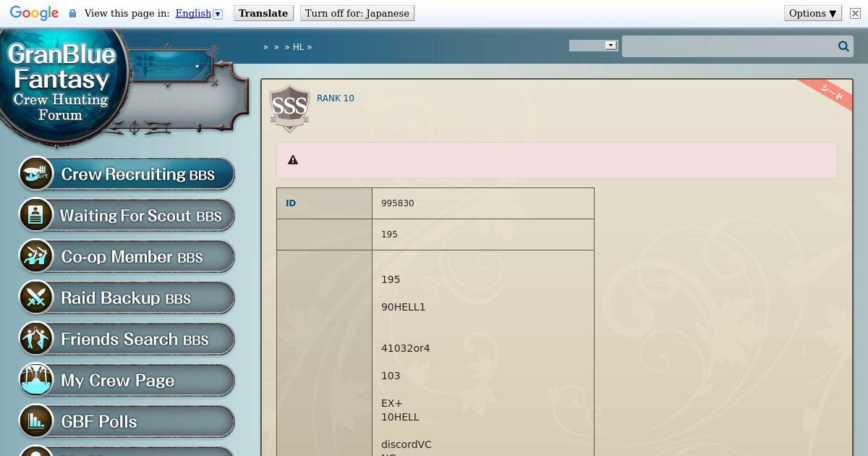
Task: Open Co-op Member BBS section
Action: (x=127, y=256)
